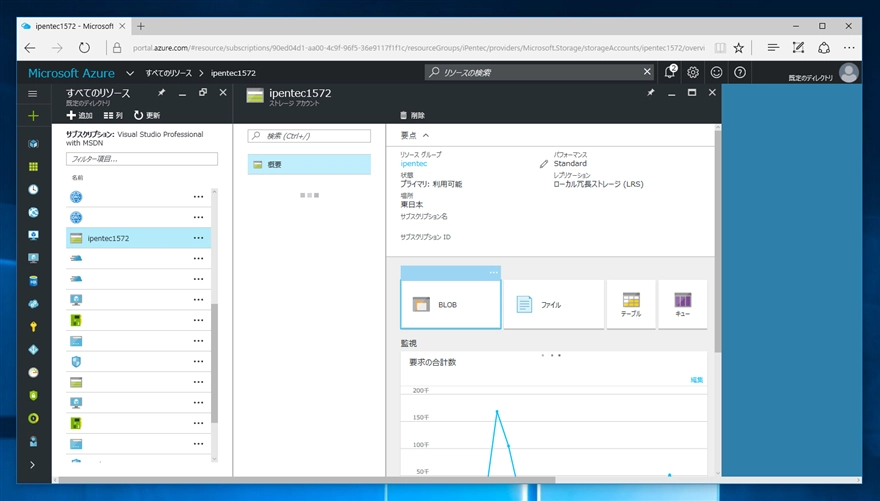
Task: Clear the resource search box
Action: 647,72
